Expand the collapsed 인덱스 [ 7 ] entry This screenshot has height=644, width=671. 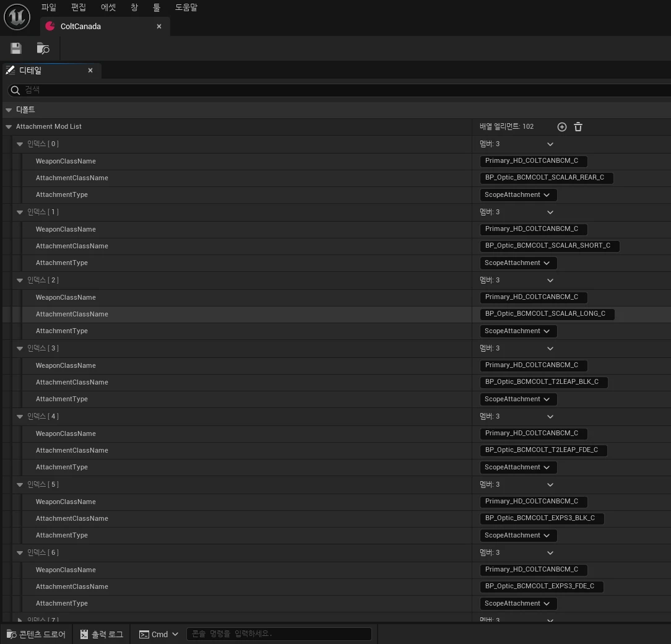[20, 620]
